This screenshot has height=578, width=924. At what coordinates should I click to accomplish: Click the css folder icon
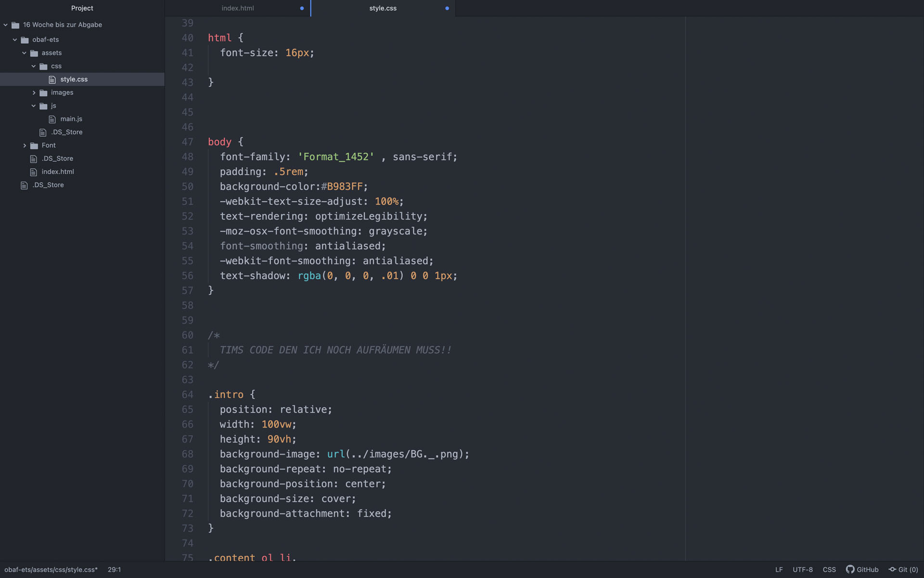coord(43,66)
